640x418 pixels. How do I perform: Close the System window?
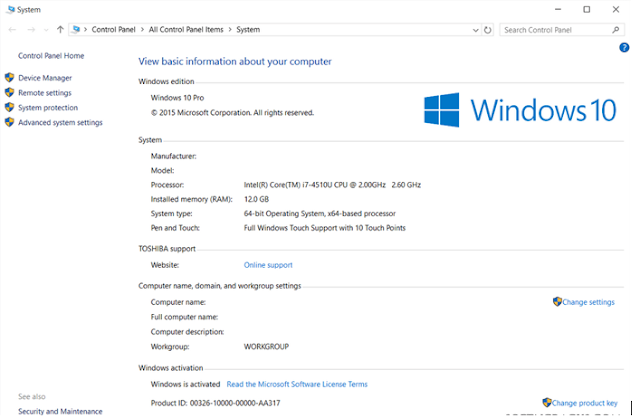616,9
